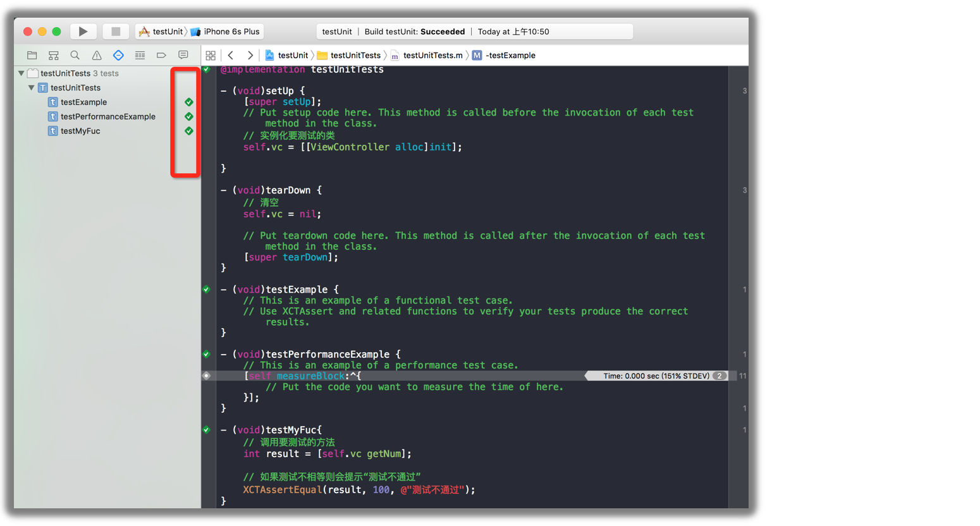Open the Symbol navigator icon
The width and height of the screenshot is (980, 526).
point(54,56)
